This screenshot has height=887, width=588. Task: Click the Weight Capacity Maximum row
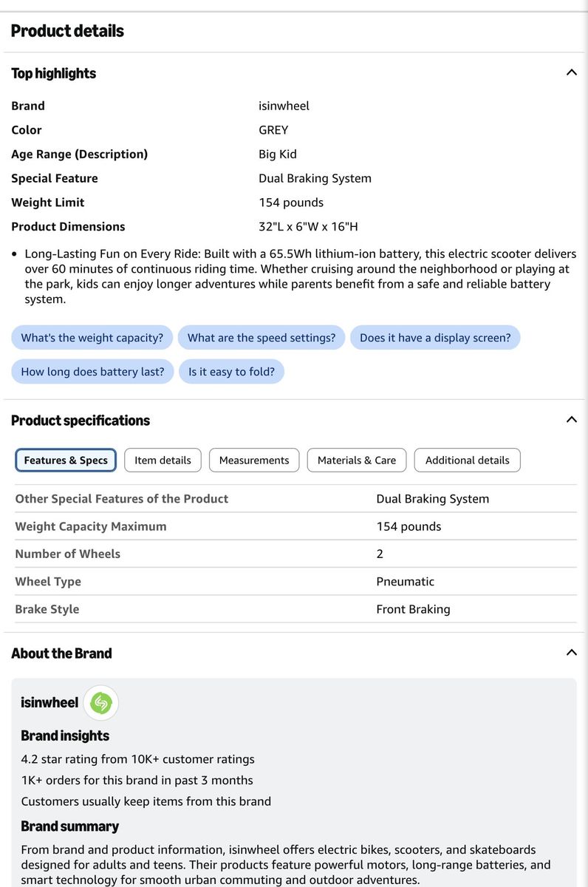pos(294,526)
